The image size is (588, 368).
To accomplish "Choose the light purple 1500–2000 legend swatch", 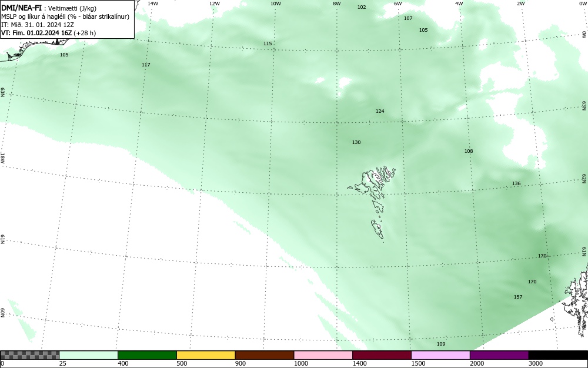I will click(x=440, y=355).
